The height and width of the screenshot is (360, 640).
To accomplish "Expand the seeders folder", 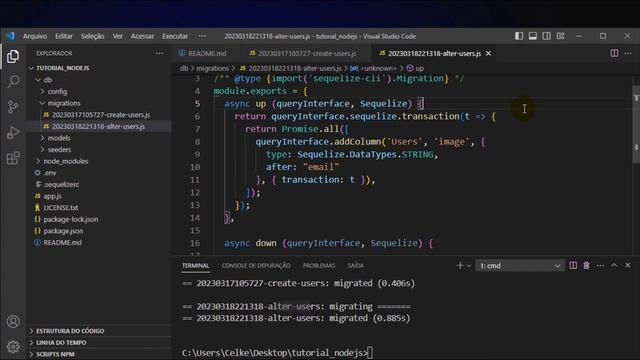I will [99, 150].
